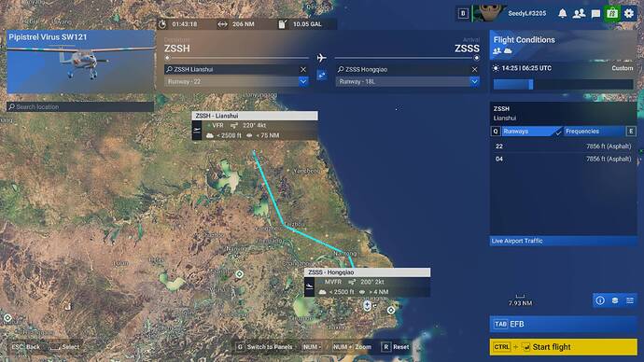Click the R Reset map button
Viewport: 644px width, 362px height.
tap(396, 347)
